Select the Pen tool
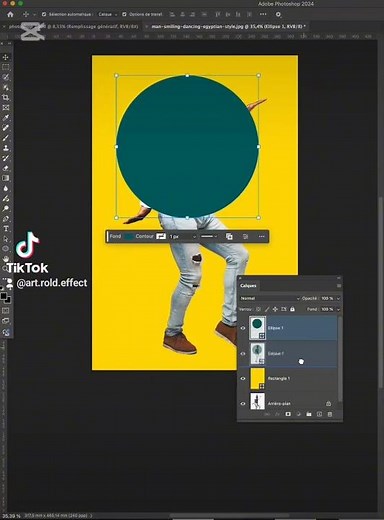This screenshot has height=520, width=384. [x=6, y=219]
